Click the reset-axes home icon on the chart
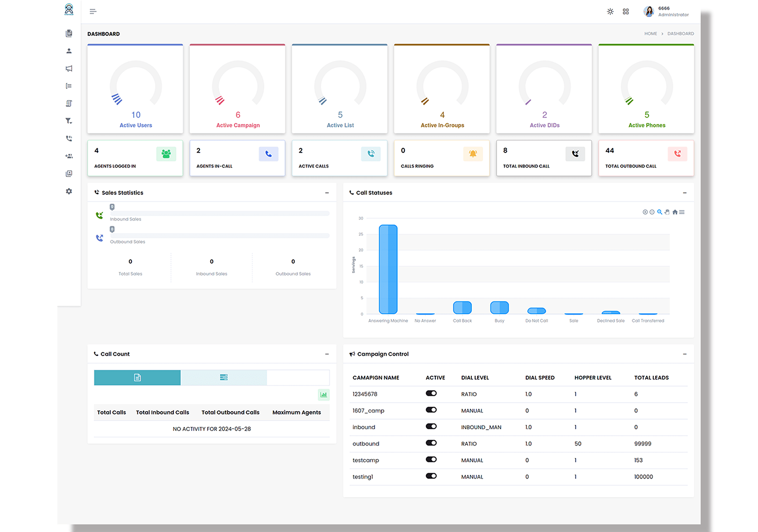This screenshot has height=532, width=758. [x=675, y=212]
